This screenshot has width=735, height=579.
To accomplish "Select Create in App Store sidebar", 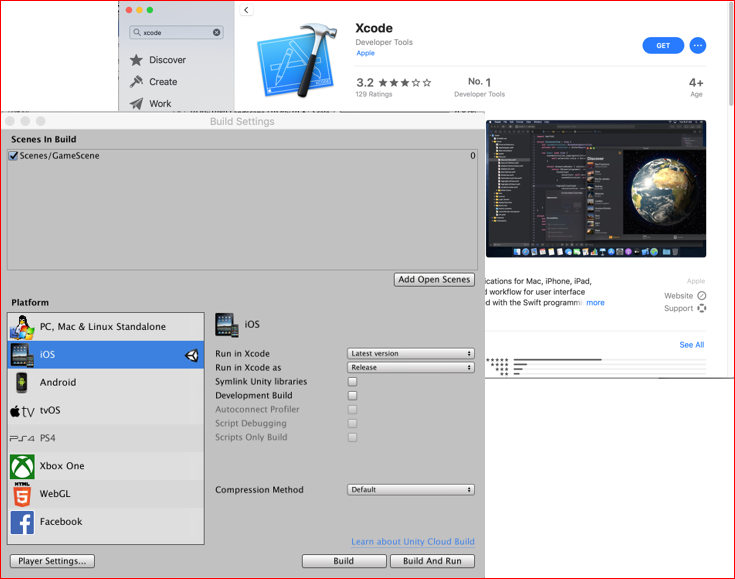I will click(x=163, y=82).
